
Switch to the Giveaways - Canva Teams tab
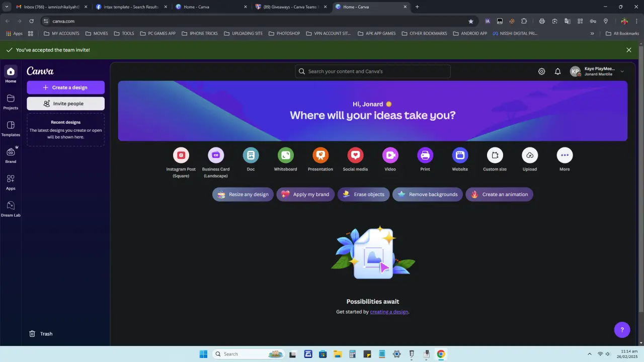290,7
